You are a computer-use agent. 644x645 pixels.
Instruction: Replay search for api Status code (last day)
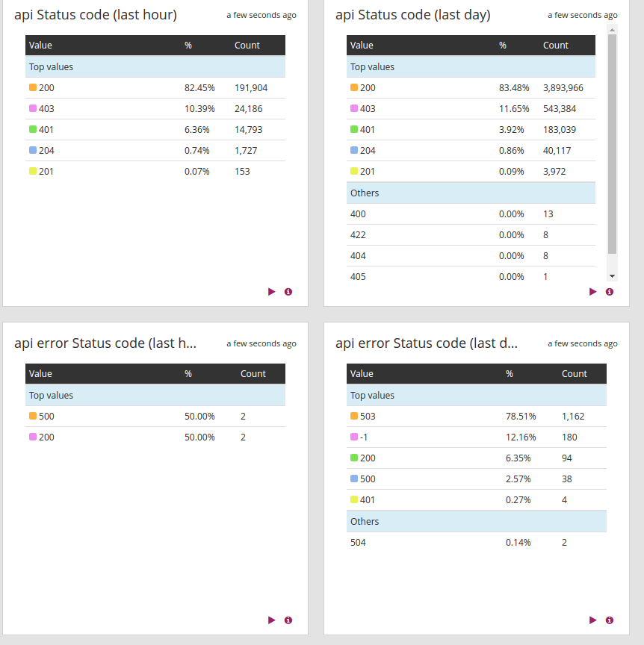click(593, 292)
